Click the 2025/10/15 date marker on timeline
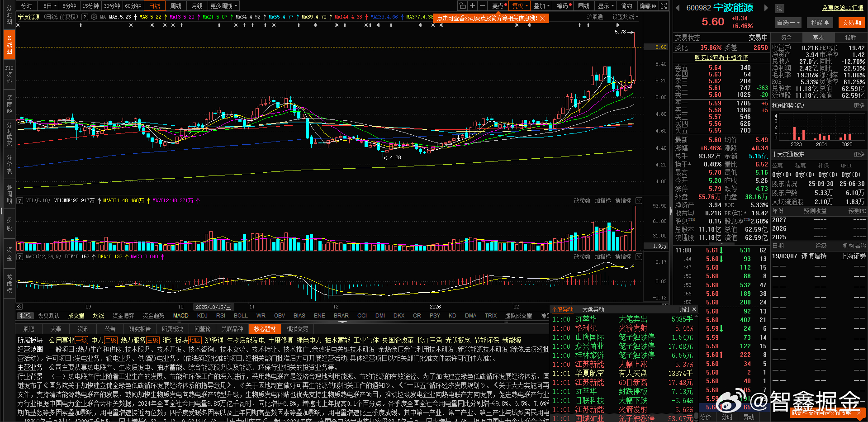 coord(213,307)
